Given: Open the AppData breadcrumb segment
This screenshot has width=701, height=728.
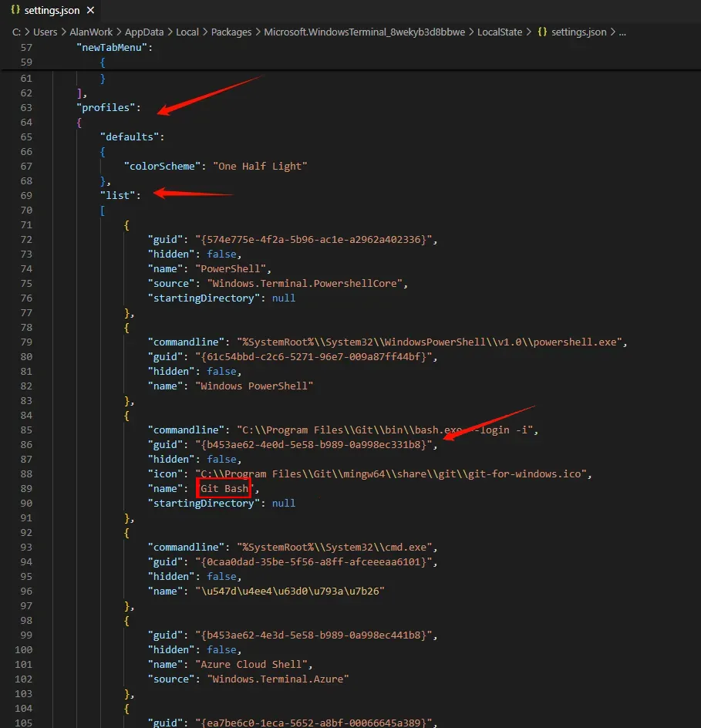Looking at the screenshot, I should 144,32.
